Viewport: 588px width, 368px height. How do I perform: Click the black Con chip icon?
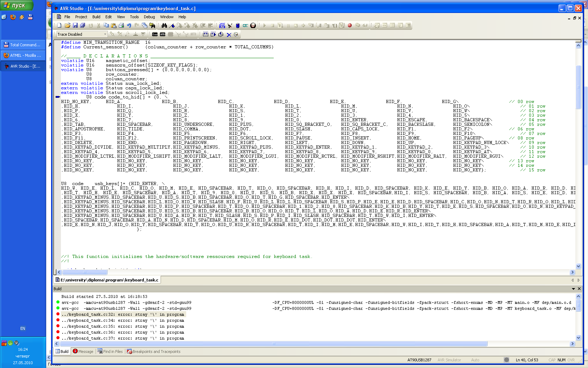click(x=155, y=34)
